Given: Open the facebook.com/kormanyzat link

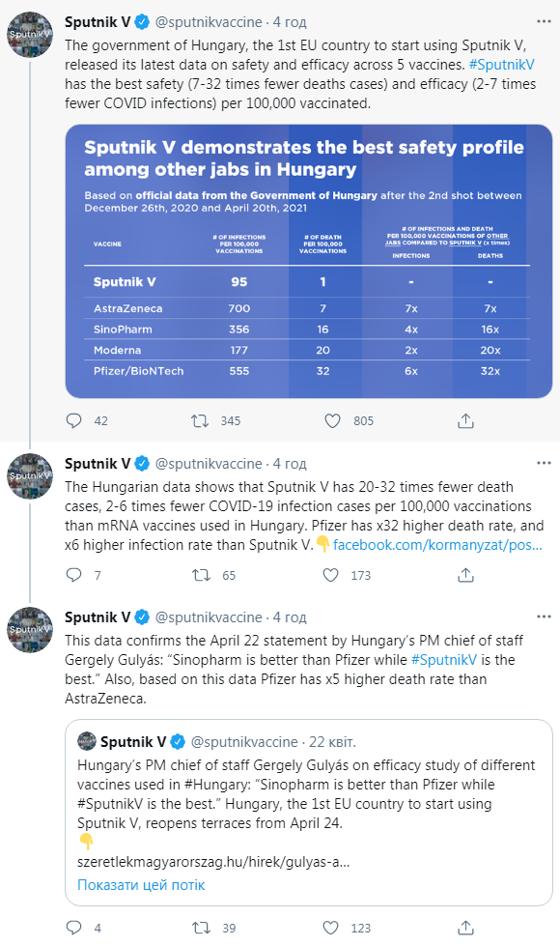Looking at the screenshot, I should [437, 545].
